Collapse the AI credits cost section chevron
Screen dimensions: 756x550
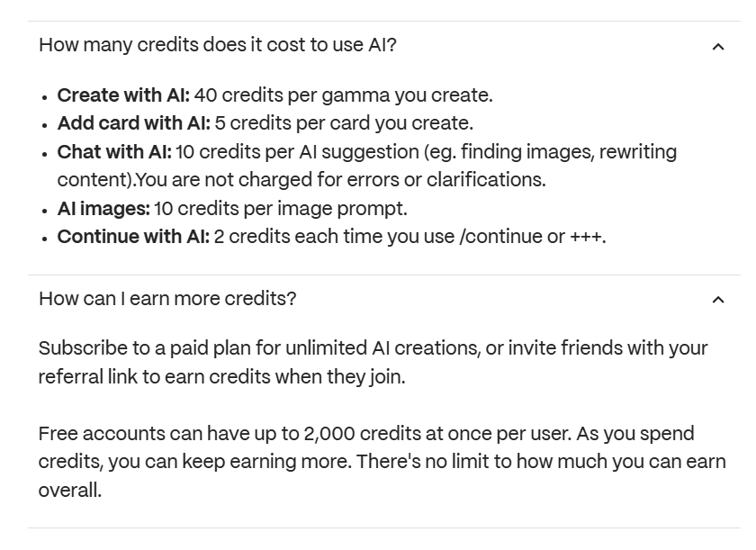pyautogui.click(x=718, y=47)
